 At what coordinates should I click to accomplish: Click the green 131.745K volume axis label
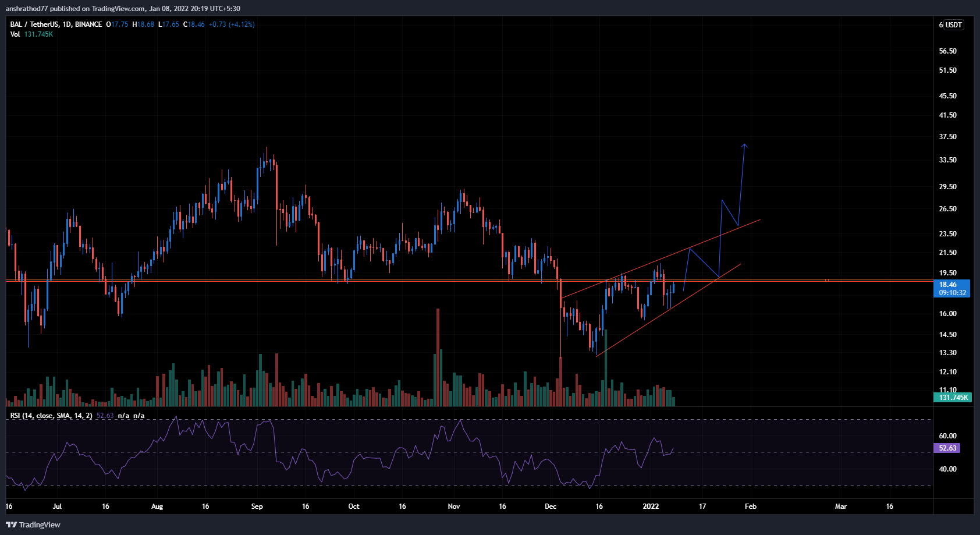[x=953, y=398]
